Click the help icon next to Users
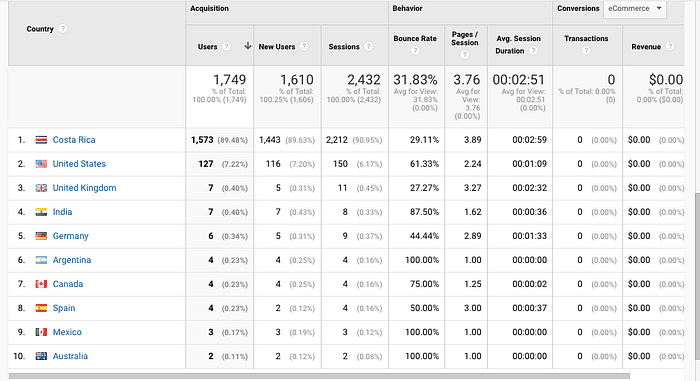 point(226,46)
